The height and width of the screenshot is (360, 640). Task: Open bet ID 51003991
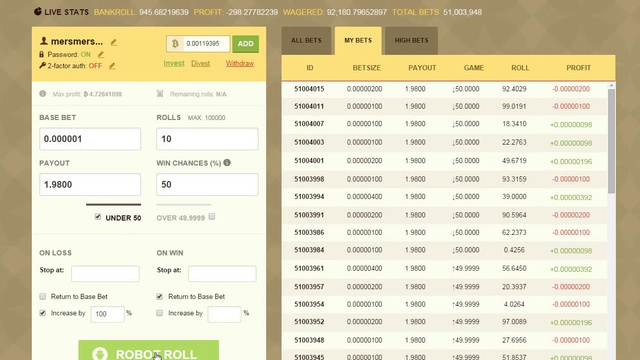pyautogui.click(x=309, y=215)
